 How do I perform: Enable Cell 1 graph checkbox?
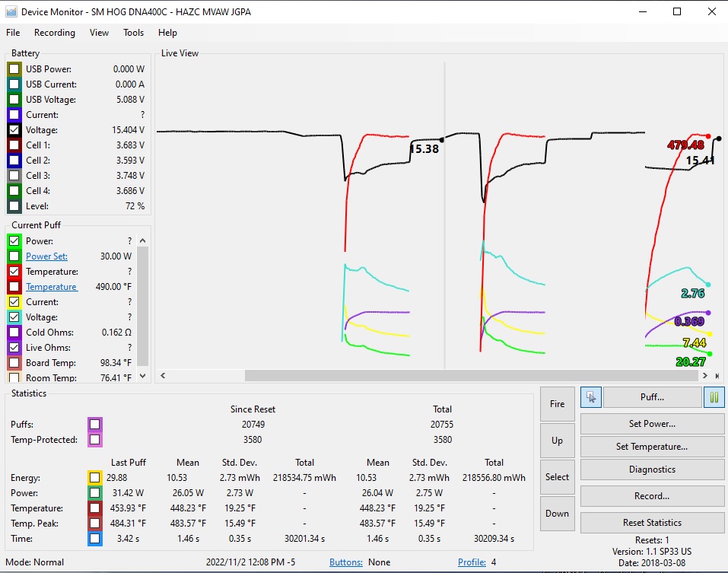point(14,145)
